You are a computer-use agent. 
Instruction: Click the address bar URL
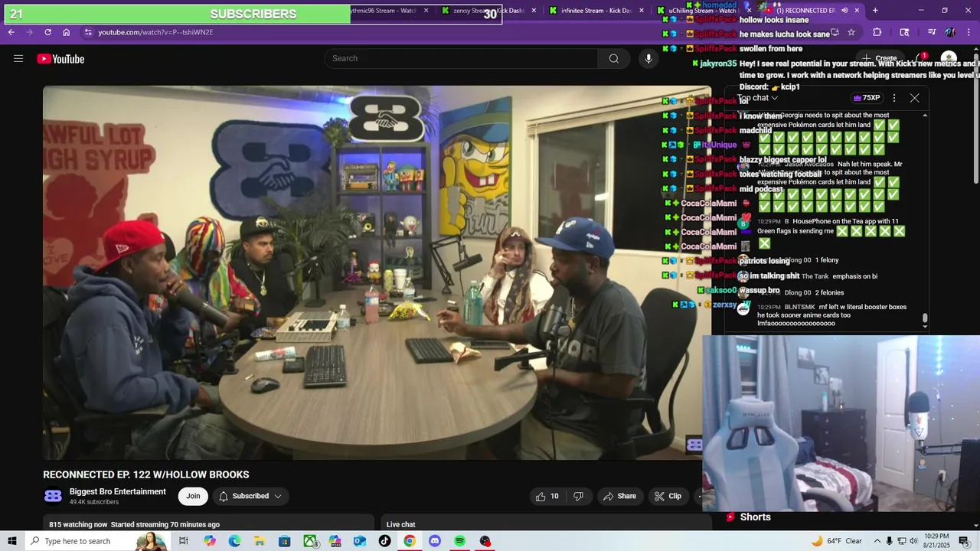155,32
